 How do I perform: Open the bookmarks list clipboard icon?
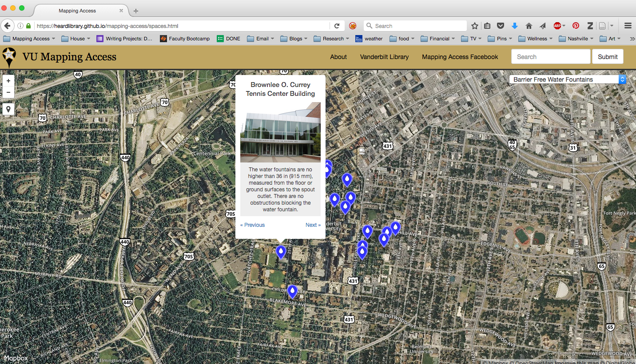click(487, 26)
